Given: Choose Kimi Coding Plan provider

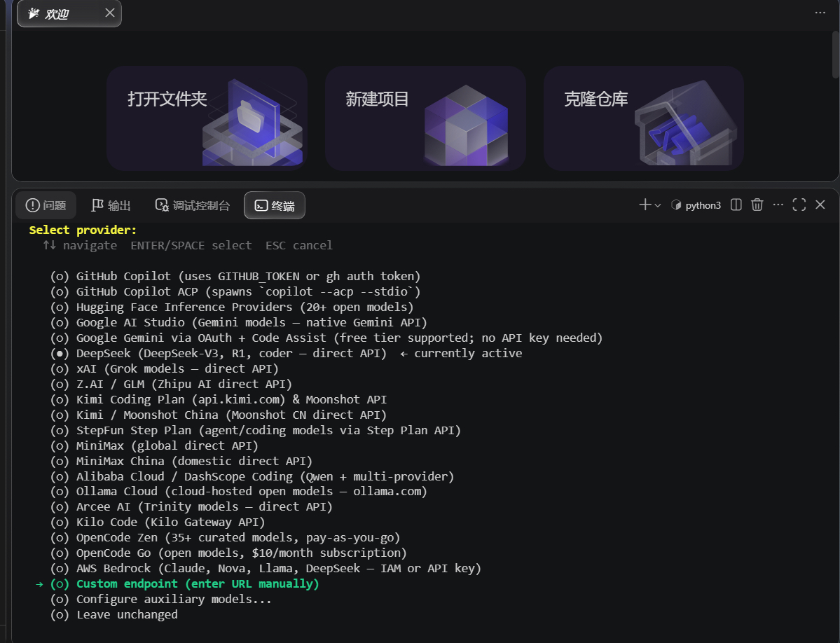Looking at the screenshot, I should tap(219, 400).
